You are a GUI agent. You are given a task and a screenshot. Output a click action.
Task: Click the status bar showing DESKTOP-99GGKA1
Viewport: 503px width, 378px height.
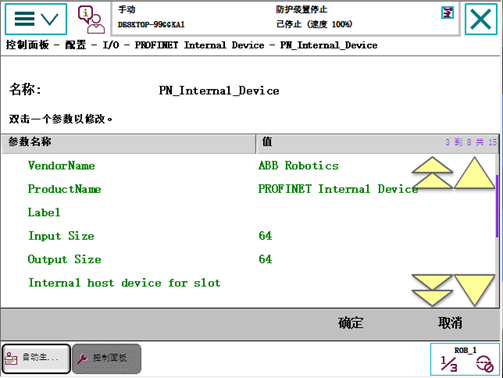click(286, 18)
